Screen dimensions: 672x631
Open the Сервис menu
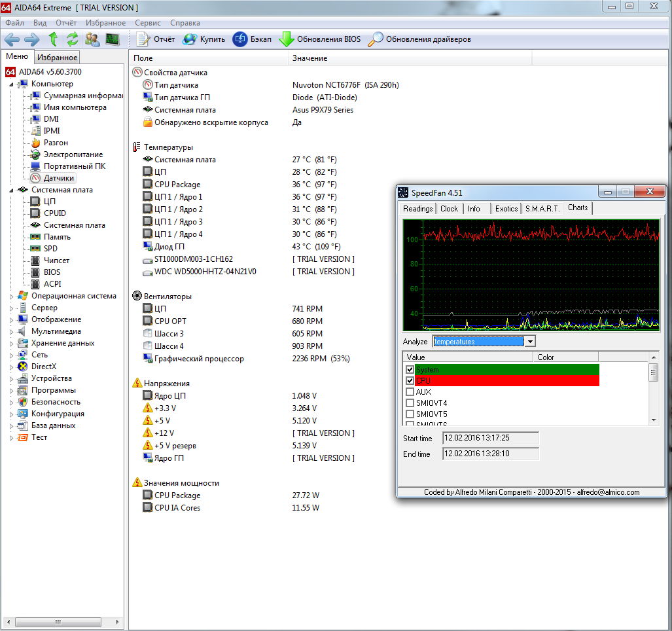(x=147, y=23)
